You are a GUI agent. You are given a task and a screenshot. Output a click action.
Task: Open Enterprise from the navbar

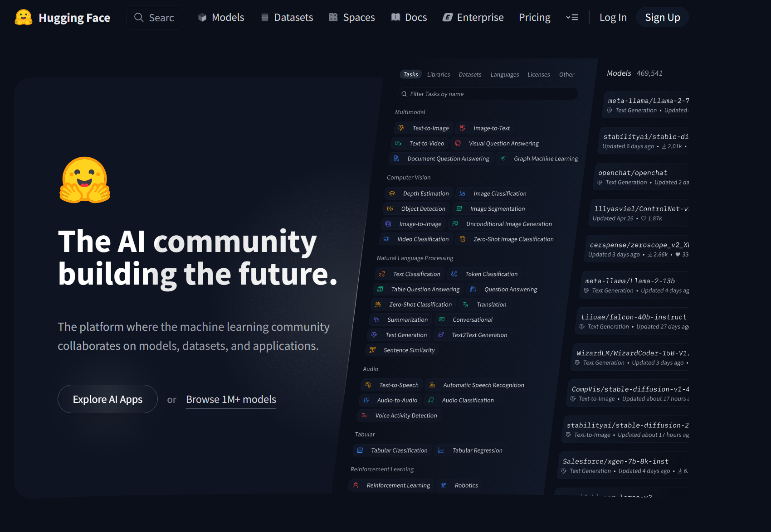(x=473, y=17)
